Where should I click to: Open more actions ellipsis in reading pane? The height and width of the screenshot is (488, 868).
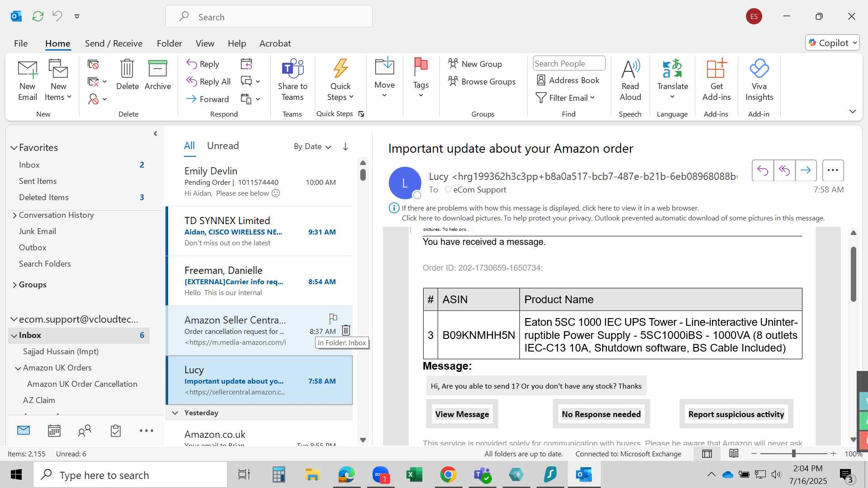point(833,170)
